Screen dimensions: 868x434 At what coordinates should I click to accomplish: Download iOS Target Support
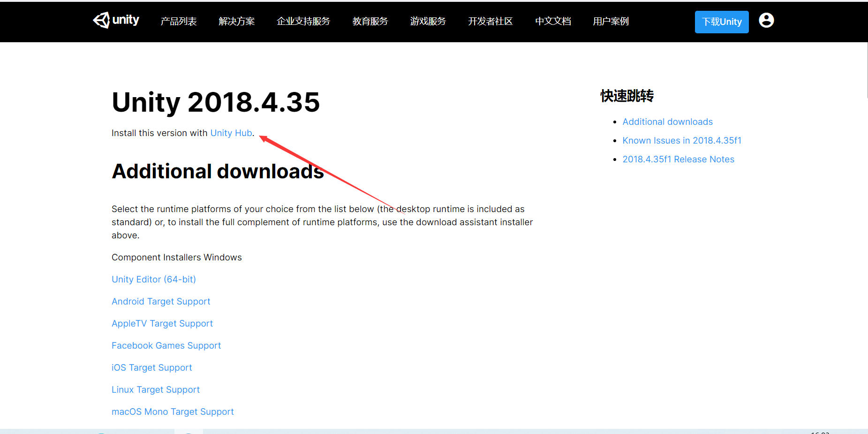[x=152, y=367]
